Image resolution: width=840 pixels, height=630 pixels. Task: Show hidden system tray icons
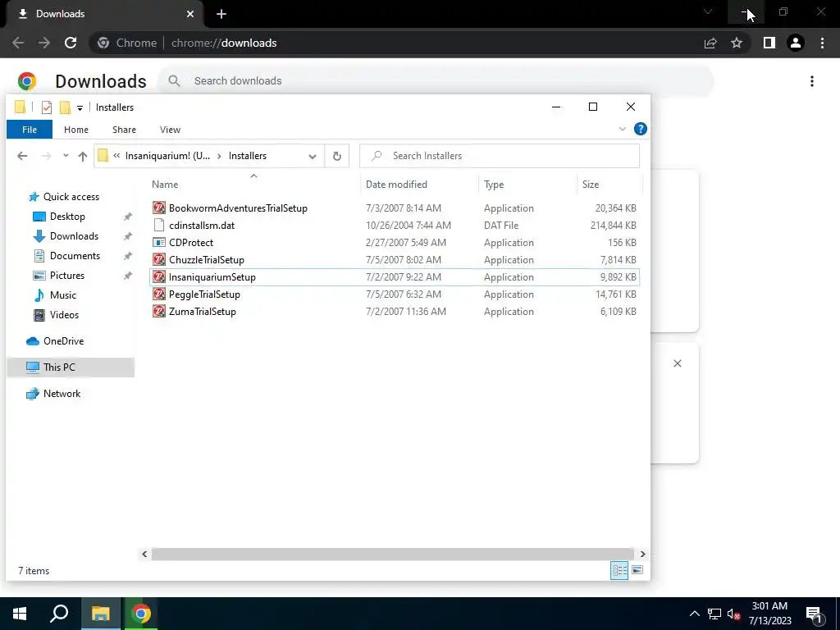tap(694, 614)
